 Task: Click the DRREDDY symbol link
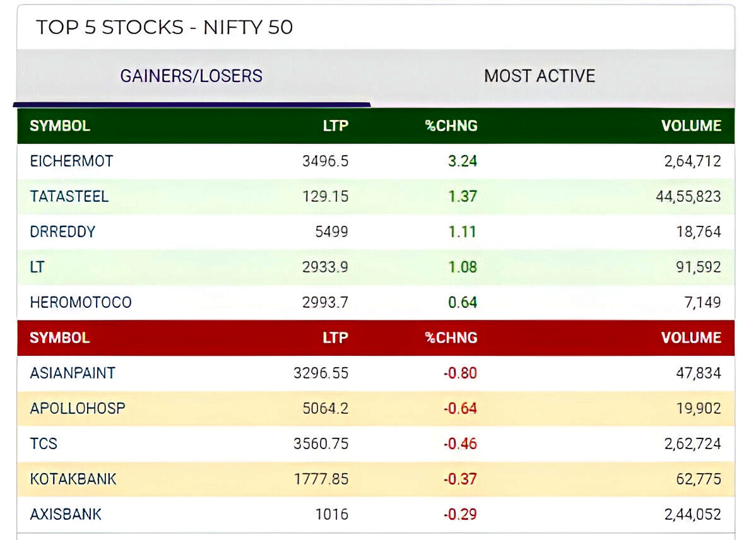tap(62, 232)
